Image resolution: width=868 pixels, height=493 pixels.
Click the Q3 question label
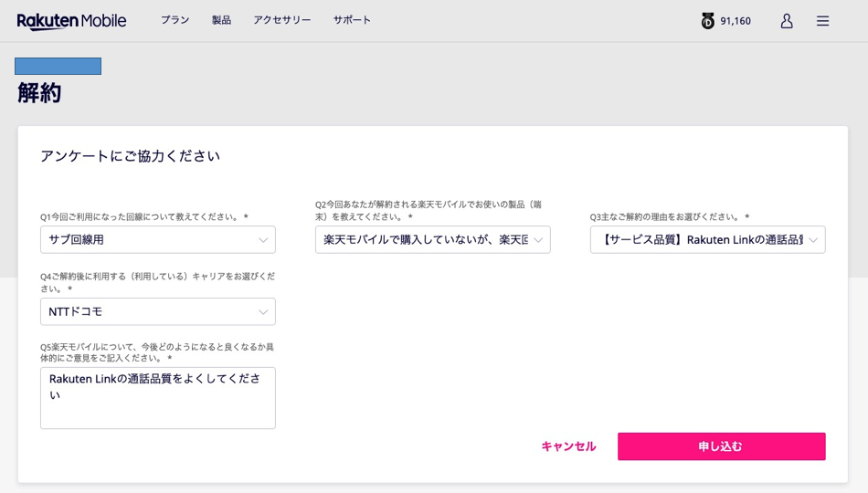coord(670,217)
